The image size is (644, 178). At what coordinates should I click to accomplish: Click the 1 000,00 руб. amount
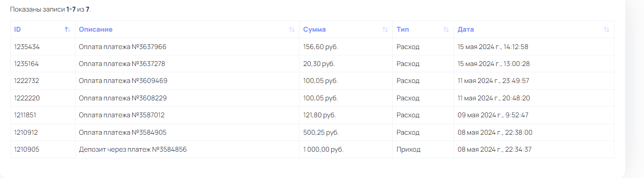coord(323,149)
